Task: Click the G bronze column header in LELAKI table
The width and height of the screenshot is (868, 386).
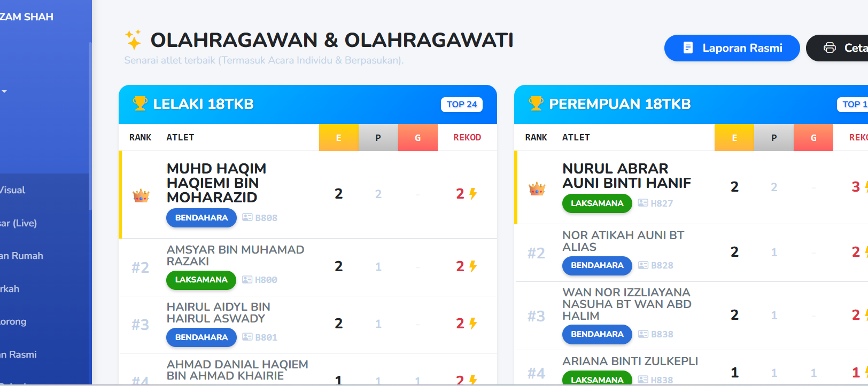Action: point(418,138)
